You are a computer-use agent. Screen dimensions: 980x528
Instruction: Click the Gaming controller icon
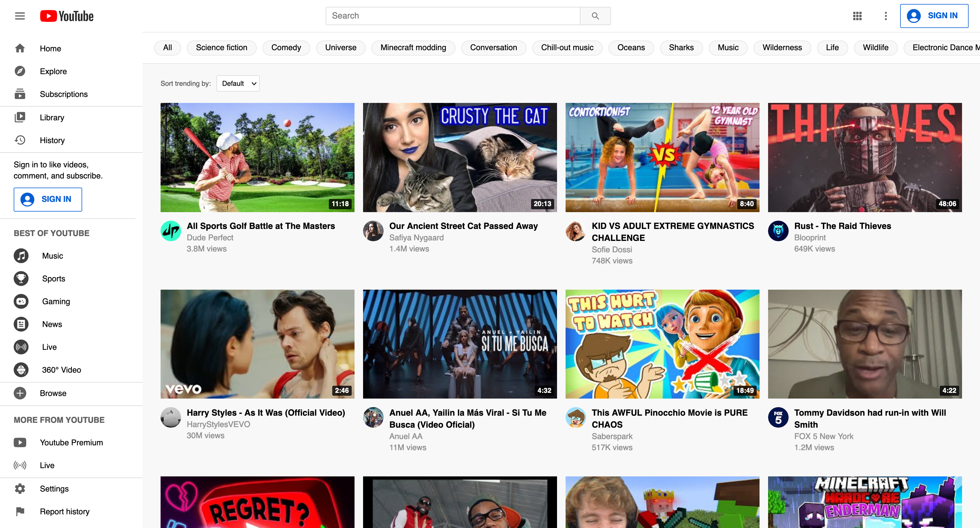tap(21, 301)
